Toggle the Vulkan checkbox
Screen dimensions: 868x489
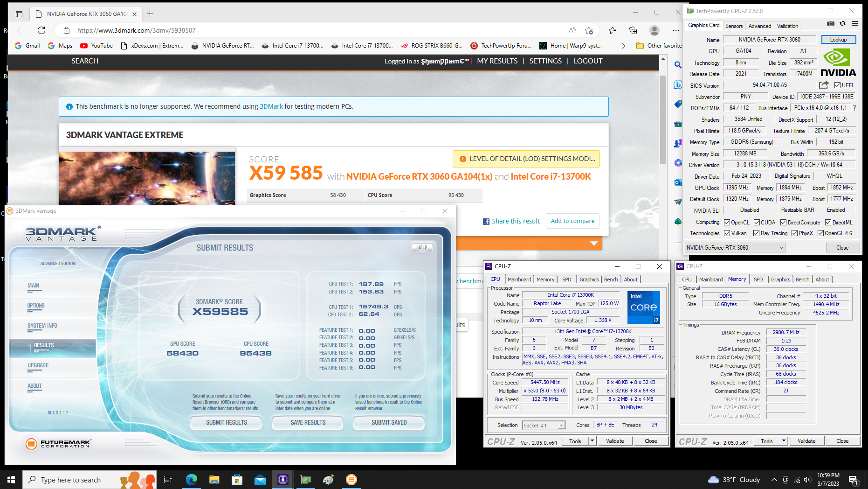pos(727,233)
